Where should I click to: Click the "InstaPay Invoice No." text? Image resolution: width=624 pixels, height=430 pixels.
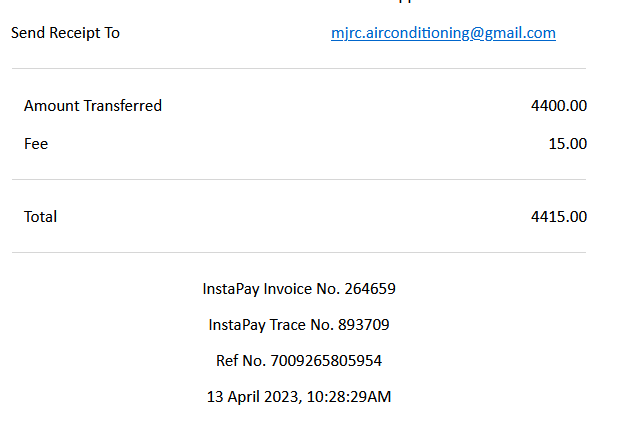pos(270,289)
